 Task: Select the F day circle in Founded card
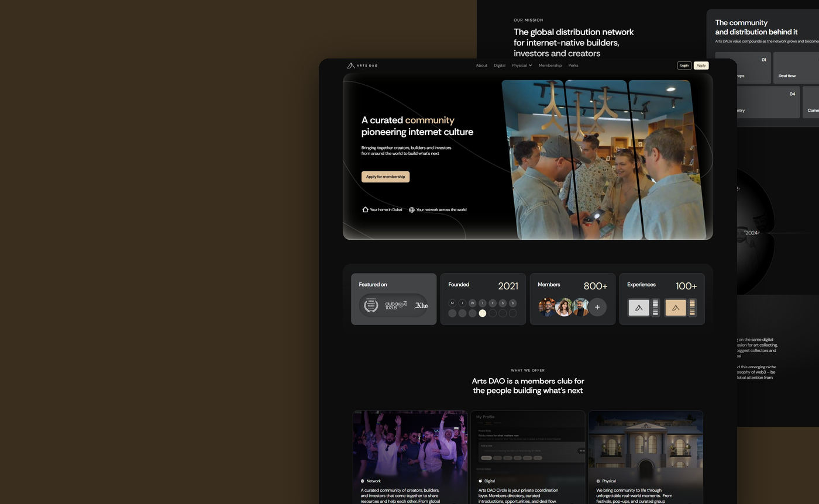493,303
